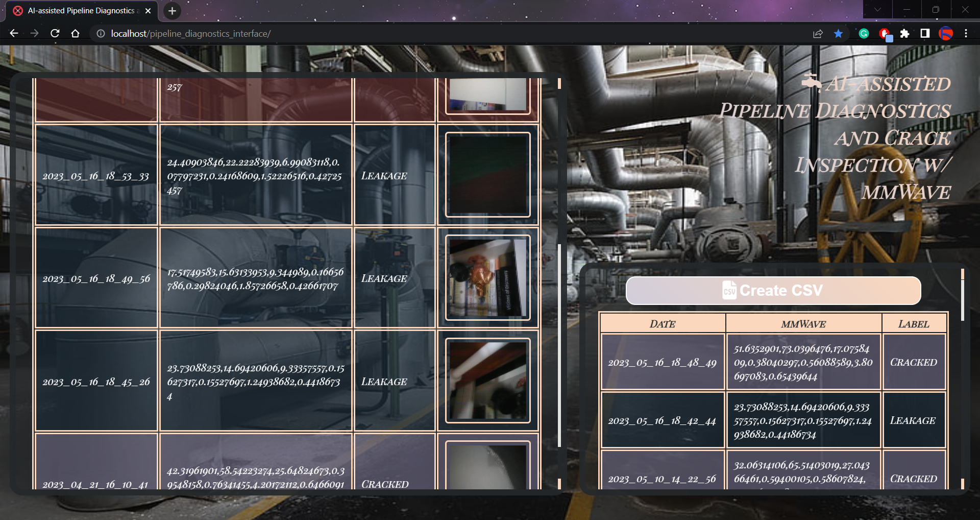Bookmark this page with the star
Viewport: 980px width, 520px height.
pyautogui.click(x=838, y=34)
